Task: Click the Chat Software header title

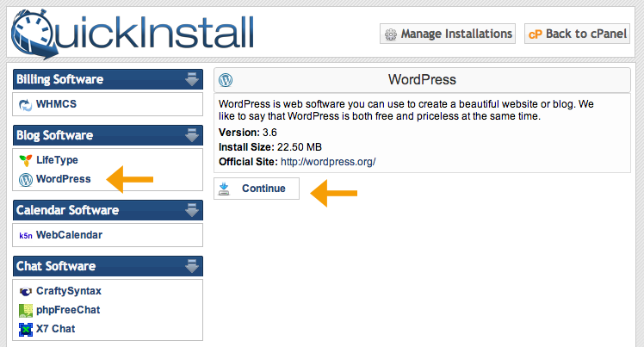Action: 56,266
